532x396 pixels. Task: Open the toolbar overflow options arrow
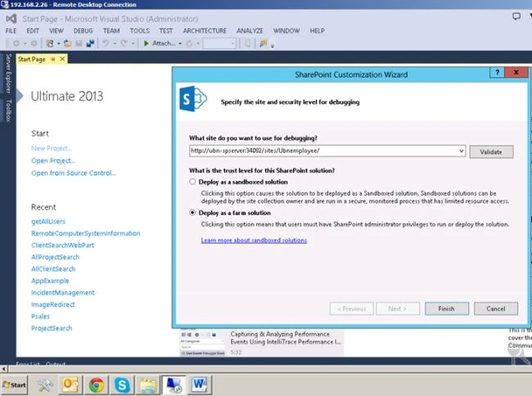pos(272,46)
